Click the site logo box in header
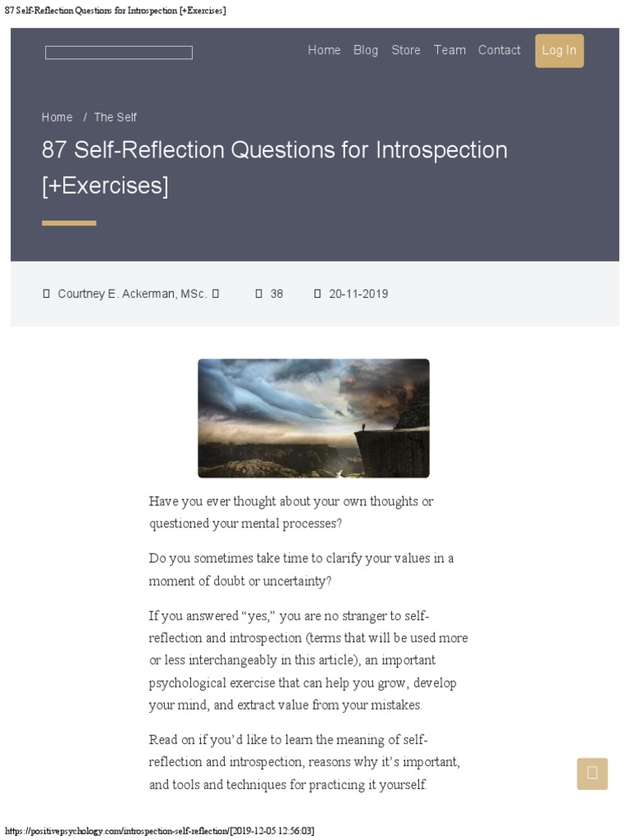 point(119,52)
